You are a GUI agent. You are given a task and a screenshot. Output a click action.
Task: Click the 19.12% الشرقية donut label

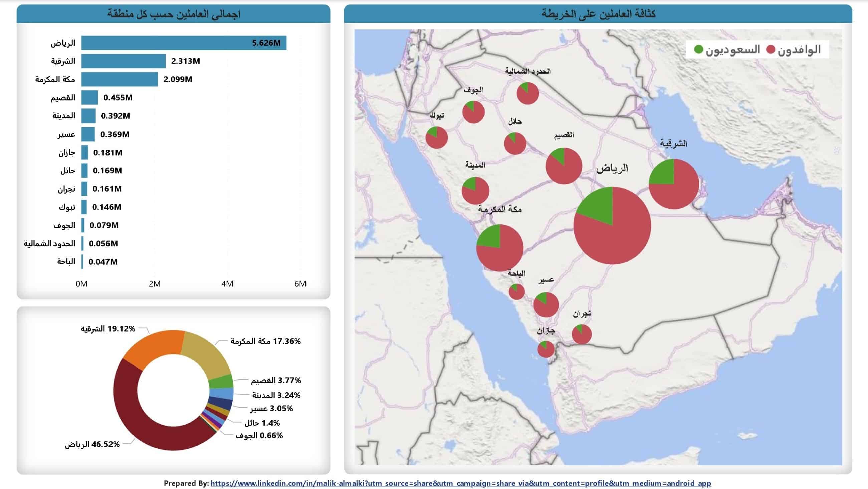(x=108, y=328)
